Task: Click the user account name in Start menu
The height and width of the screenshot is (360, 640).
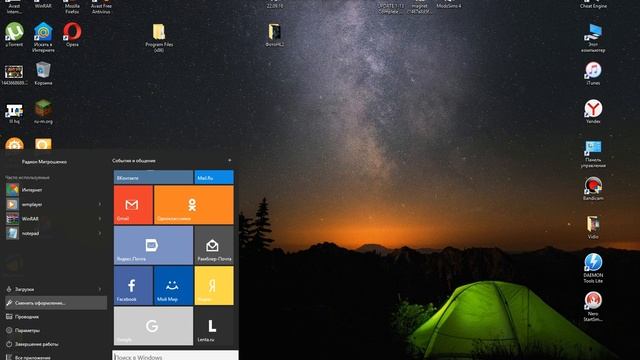Action: (44, 162)
